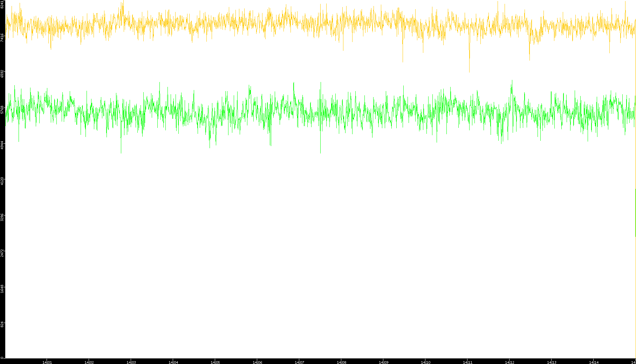Select the 14:02 time label

(x=89, y=362)
